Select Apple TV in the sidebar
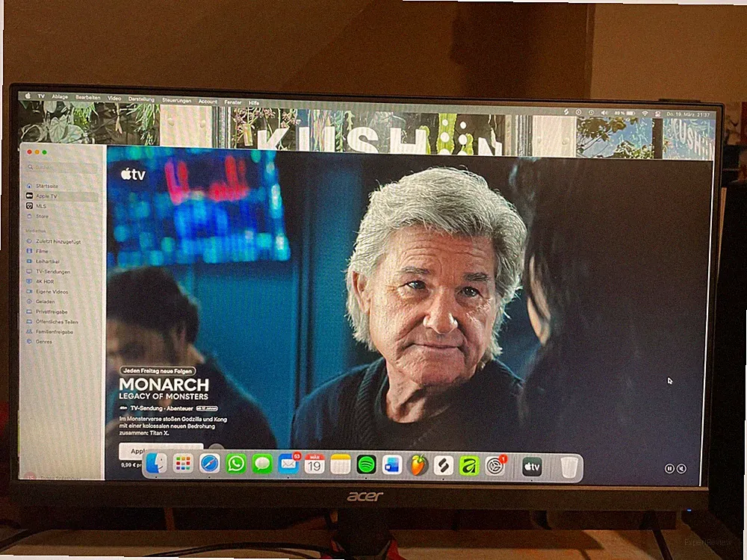 [61, 196]
